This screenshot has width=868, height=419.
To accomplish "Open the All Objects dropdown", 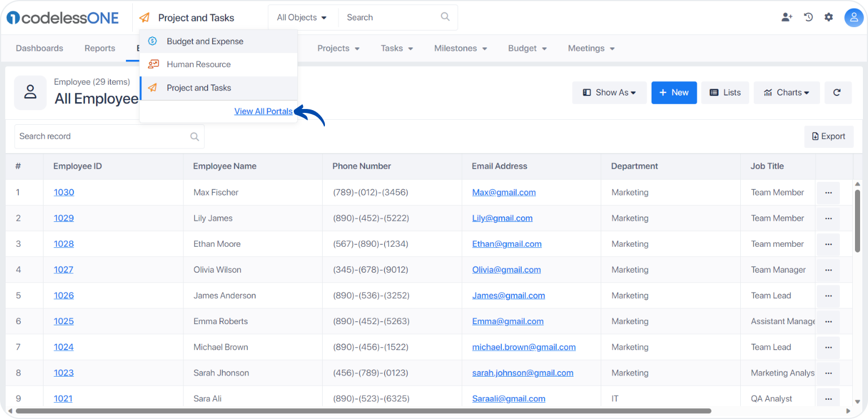I will point(302,18).
